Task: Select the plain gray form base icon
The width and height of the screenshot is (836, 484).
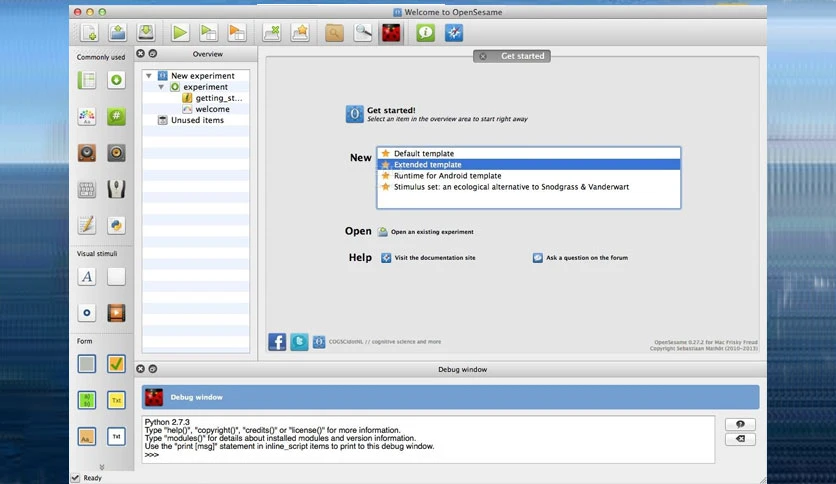Action: [87, 364]
